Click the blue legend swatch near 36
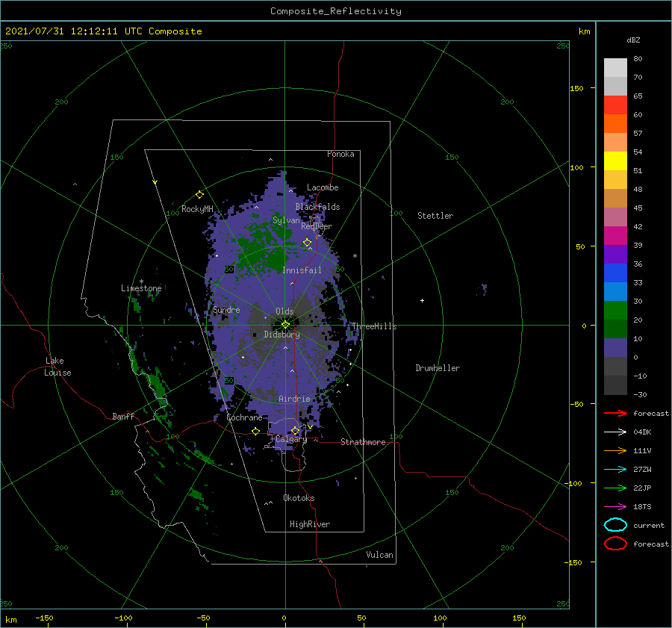The height and width of the screenshot is (628, 672). pos(615,273)
